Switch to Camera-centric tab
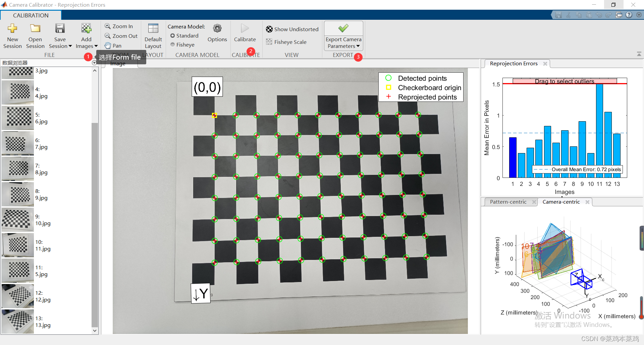The width and height of the screenshot is (644, 345). click(x=561, y=202)
